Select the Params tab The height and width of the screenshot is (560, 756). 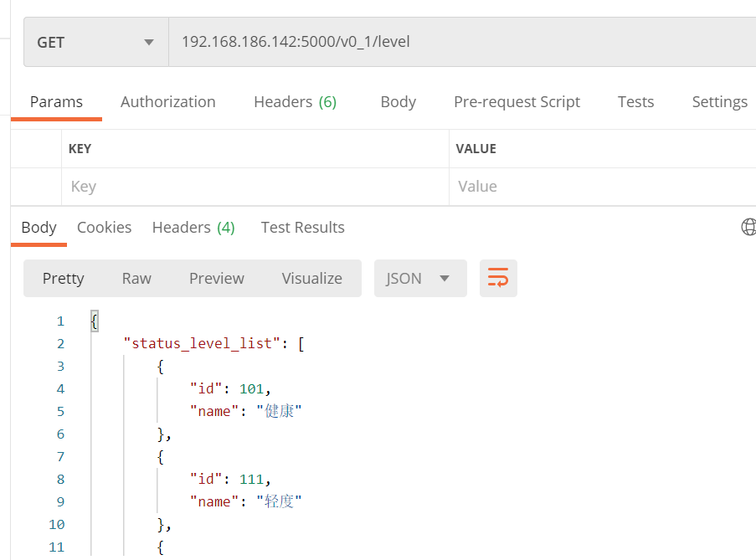(x=56, y=102)
